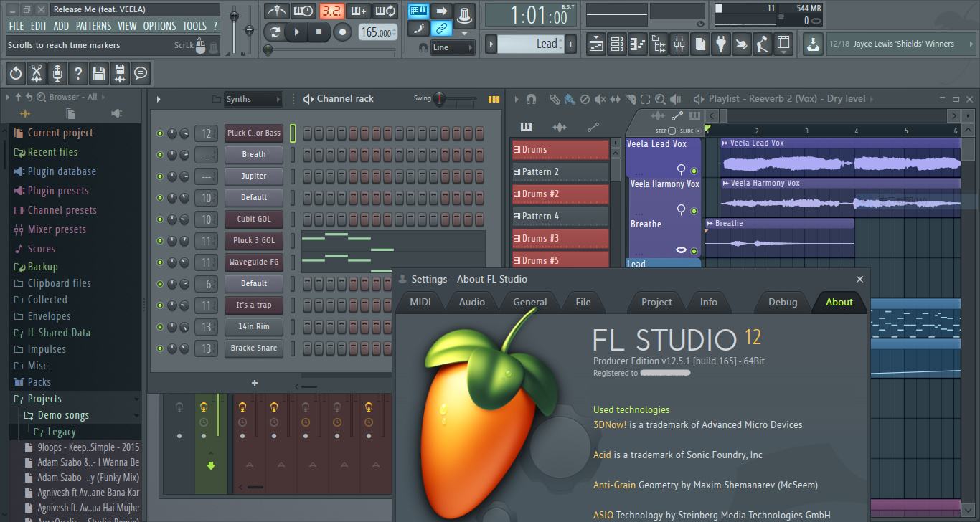Open the Mixer toolbar icon
This screenshot has width=980, height=522.
[679, 44]
